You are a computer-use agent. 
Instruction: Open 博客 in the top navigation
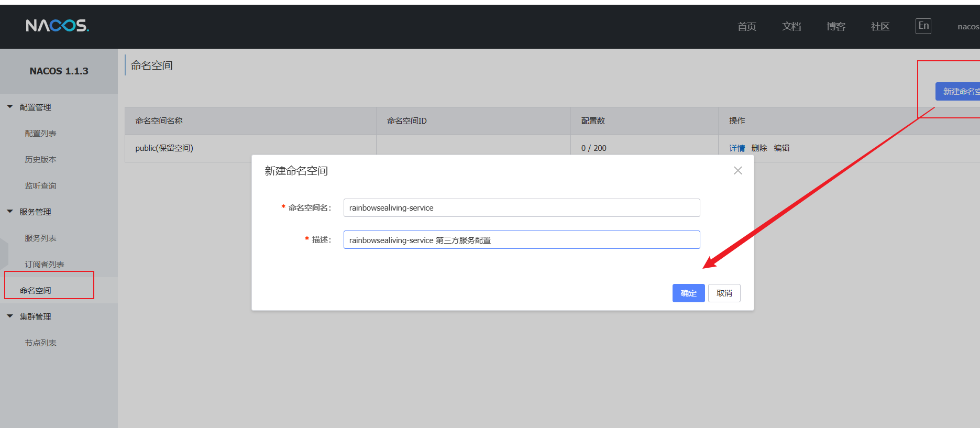836,26
